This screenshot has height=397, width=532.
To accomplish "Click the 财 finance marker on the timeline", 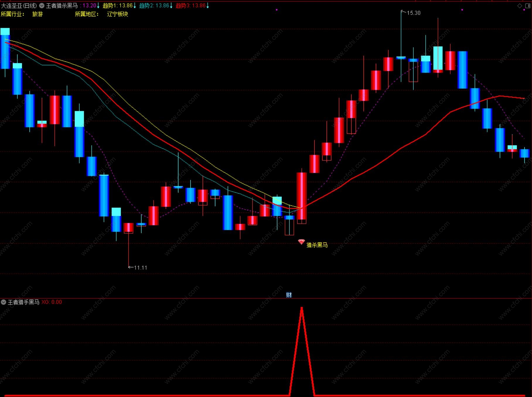I will [x=289, y=295].
